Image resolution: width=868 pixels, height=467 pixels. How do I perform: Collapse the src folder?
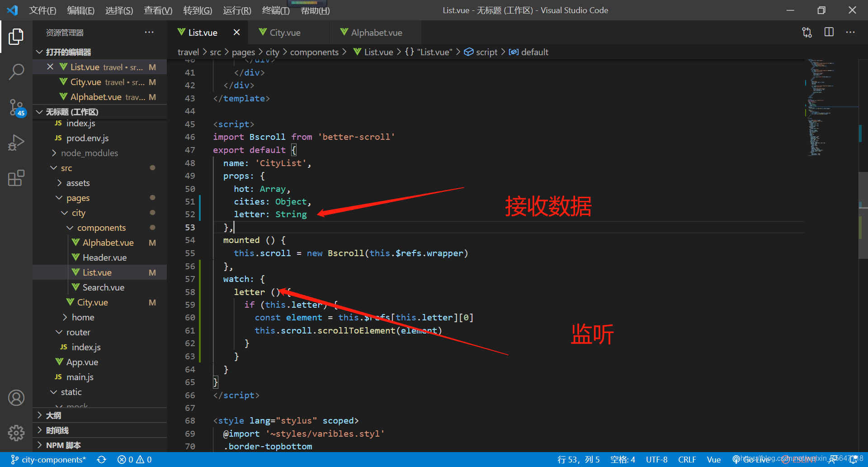66,168
